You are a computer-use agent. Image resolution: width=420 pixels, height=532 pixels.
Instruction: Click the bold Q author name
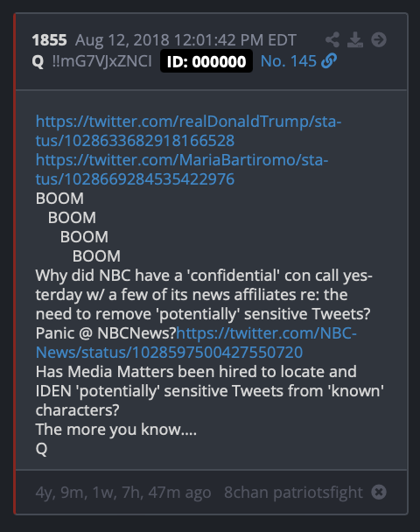[38, 61]
